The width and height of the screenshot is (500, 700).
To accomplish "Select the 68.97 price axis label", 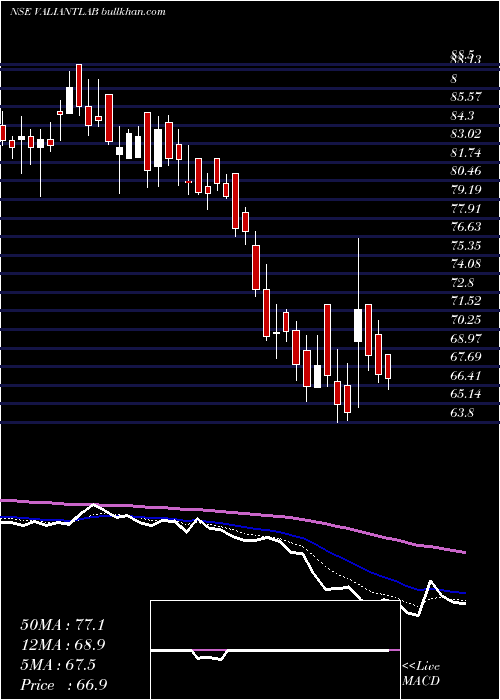I will coord(467,338).
